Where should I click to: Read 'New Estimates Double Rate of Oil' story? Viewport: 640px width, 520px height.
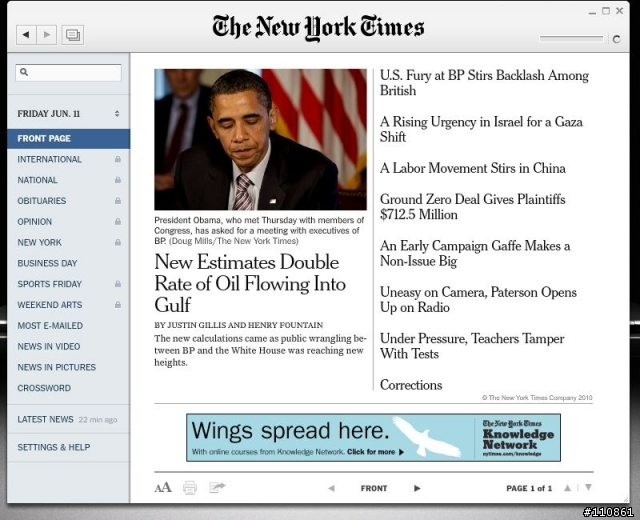250,283
